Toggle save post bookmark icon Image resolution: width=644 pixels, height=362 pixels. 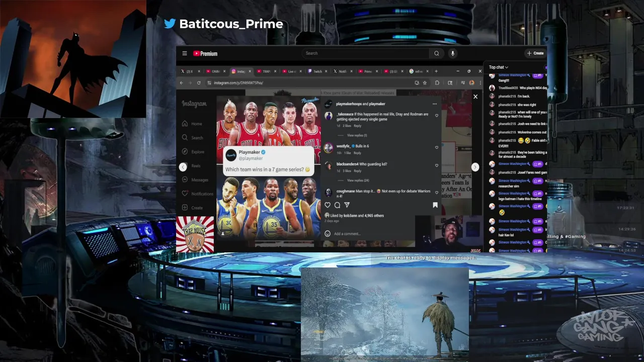pyautogui.click(x=435, y=205)
